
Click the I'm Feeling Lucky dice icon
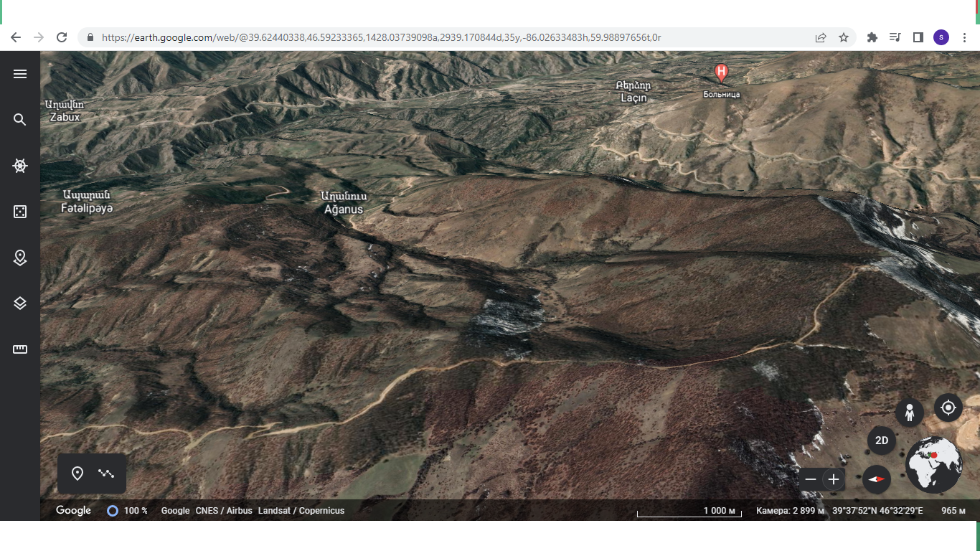(20, 212)
